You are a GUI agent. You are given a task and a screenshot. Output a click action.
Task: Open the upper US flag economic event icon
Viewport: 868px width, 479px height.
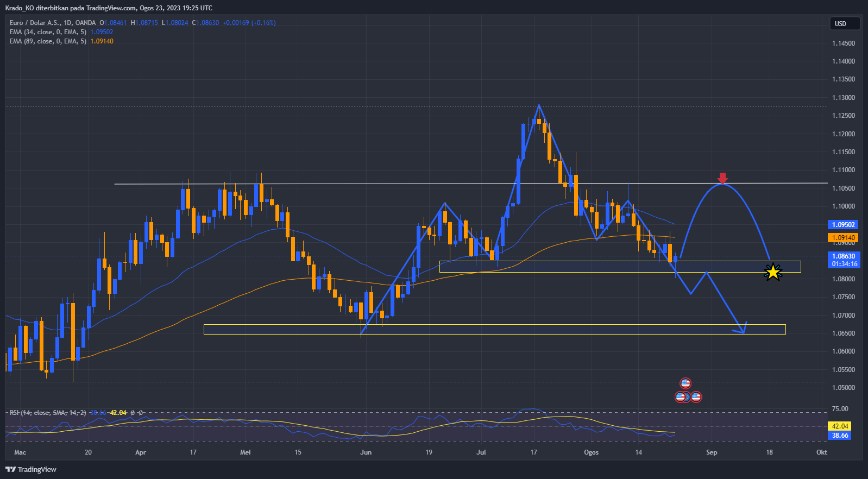click(685, 384)
